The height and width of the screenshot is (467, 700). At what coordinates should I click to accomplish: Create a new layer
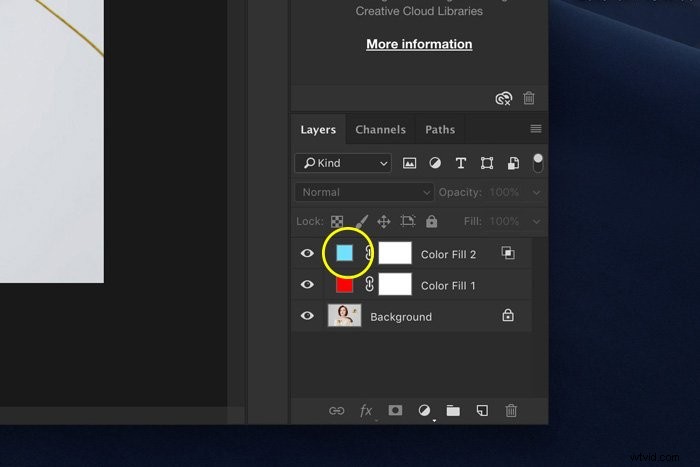click(x=482, y=410)
